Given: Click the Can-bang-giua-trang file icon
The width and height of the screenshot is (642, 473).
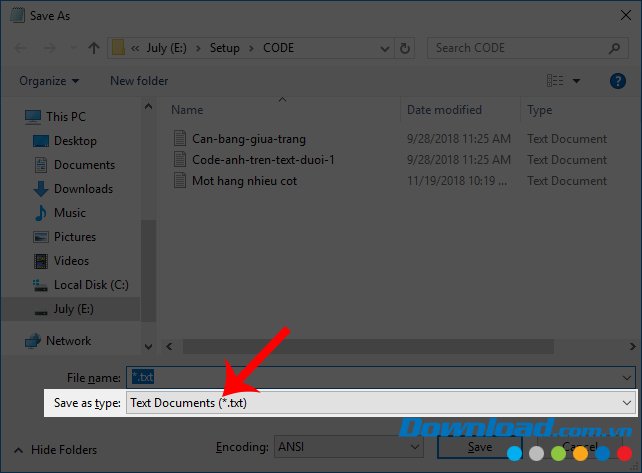Looking at the screenshot, I should coord(180,138).
